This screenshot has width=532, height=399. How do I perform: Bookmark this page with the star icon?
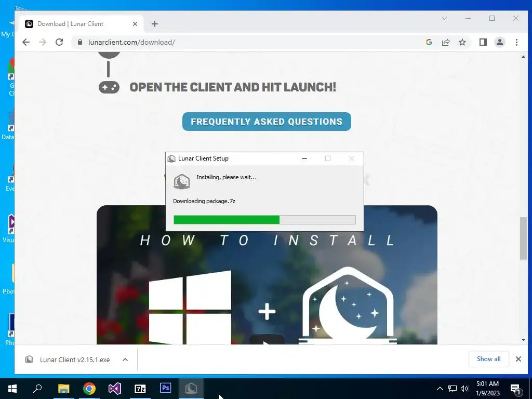pos(462,42)
